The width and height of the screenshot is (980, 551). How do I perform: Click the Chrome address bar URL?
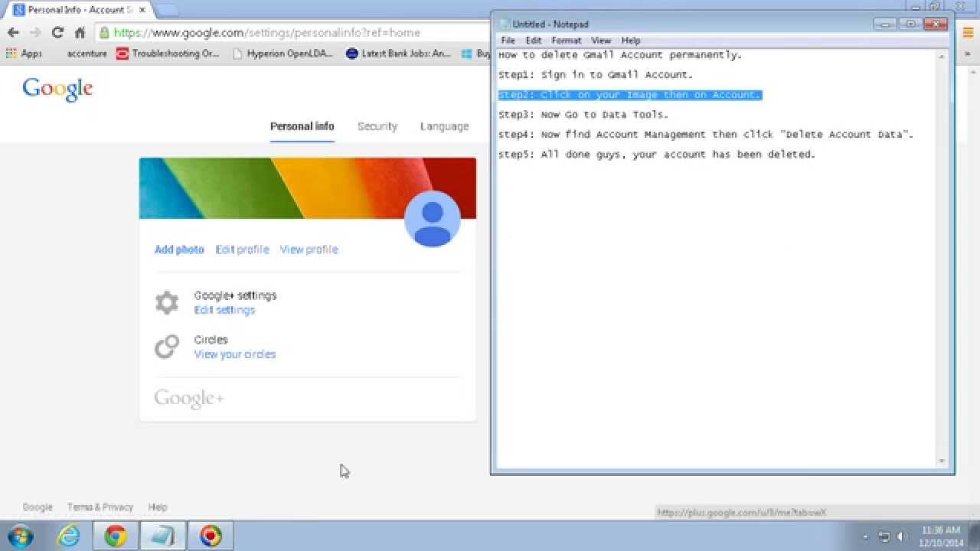(267, 33)
